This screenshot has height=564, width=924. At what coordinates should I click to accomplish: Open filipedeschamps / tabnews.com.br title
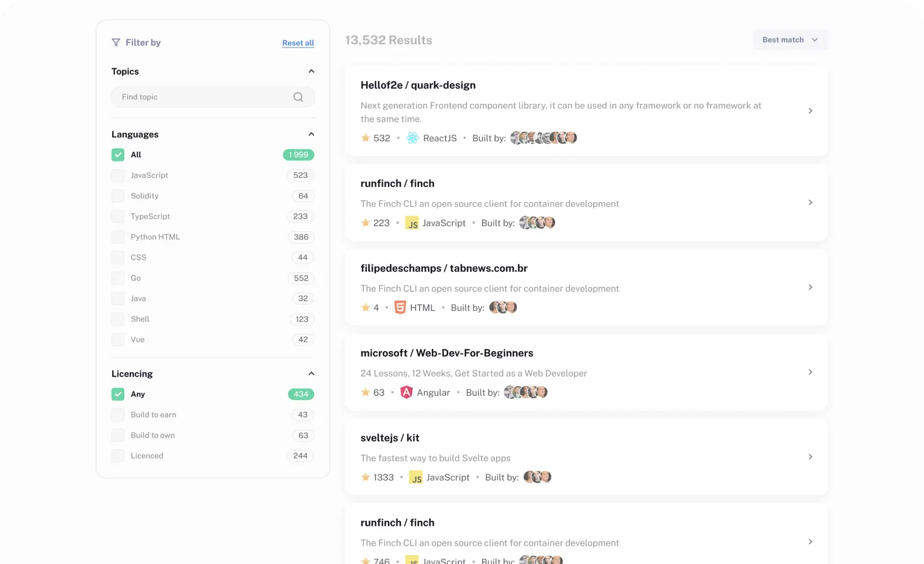click(444, 268)
